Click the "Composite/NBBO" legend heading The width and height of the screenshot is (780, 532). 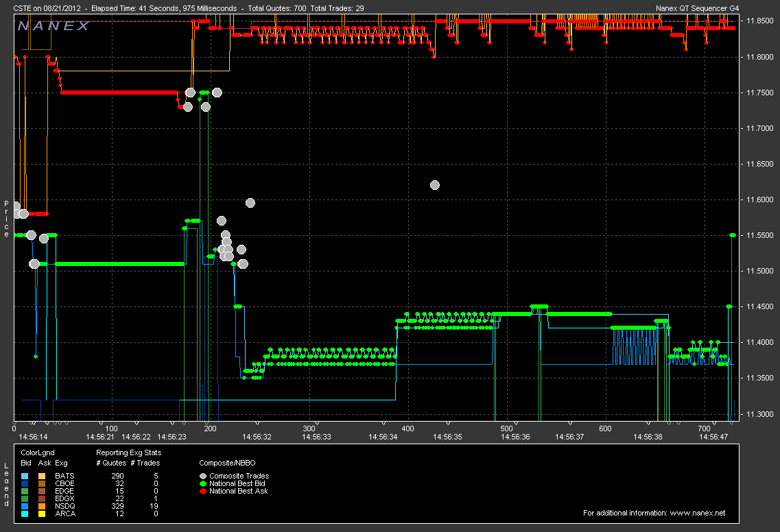pos(227,463)
